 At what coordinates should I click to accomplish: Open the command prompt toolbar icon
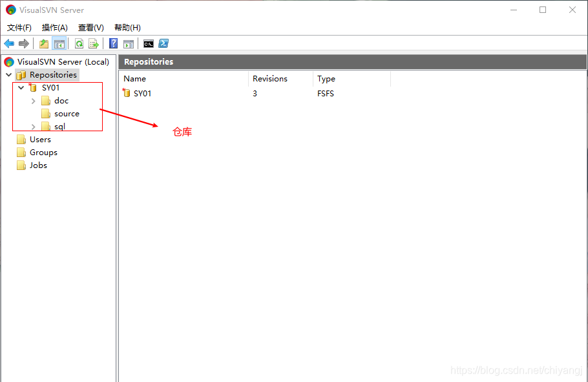coord(149,44)
